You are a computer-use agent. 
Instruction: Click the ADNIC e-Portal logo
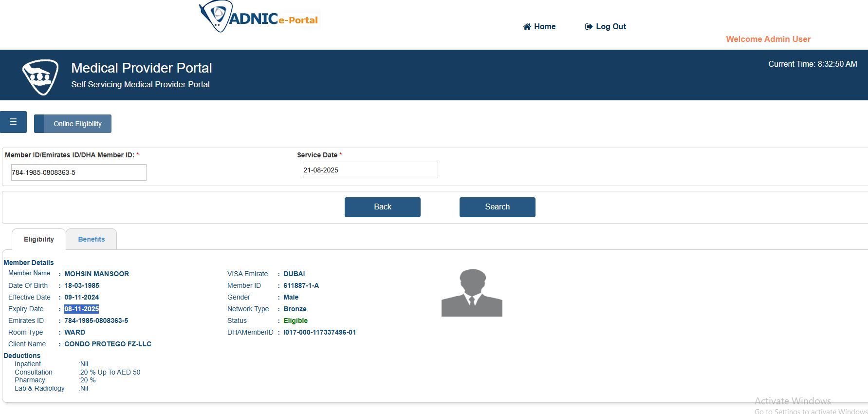259,18
